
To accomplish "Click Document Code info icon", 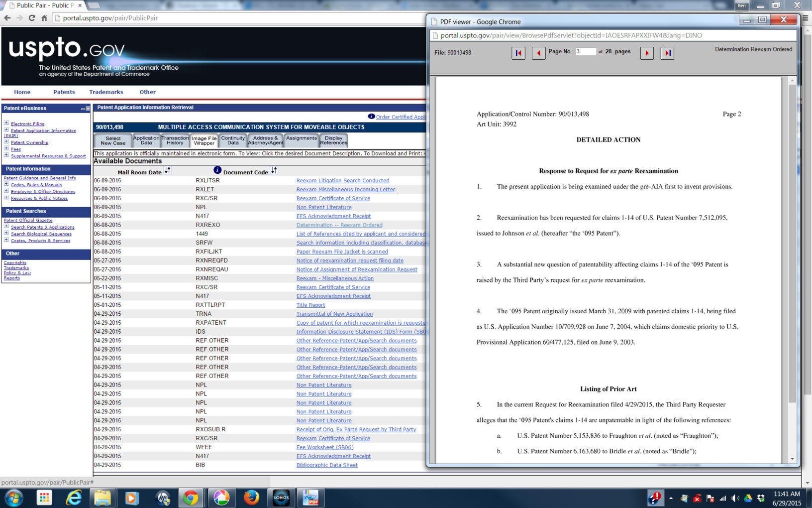I will [217, 171].
